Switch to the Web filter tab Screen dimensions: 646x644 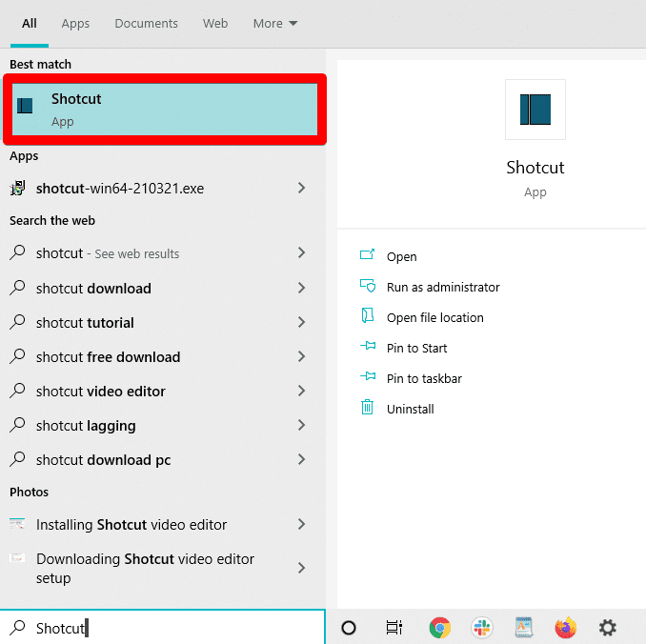[215, 24]
